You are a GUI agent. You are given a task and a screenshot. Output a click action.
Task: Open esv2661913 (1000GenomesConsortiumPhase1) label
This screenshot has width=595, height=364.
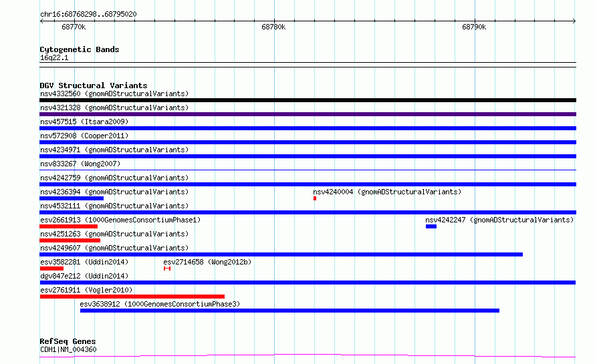pyautogui.click(x=120, y=220)
